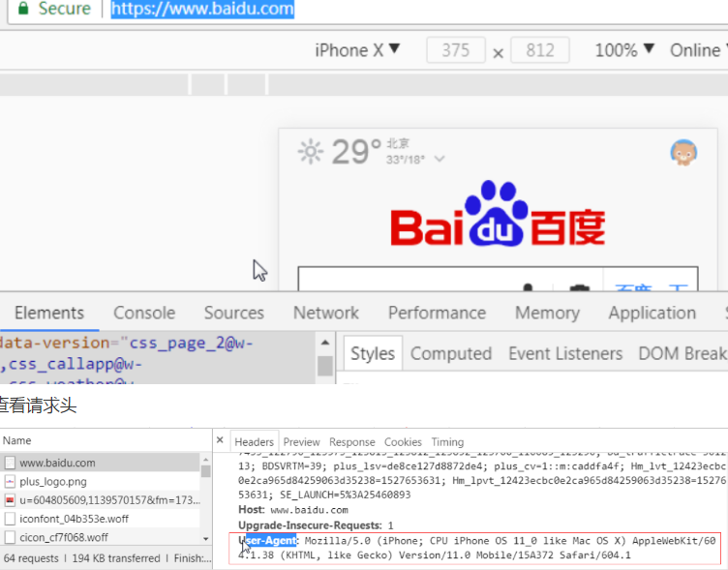
Task: Open the Online throttling dropdown
Action: 698,50
